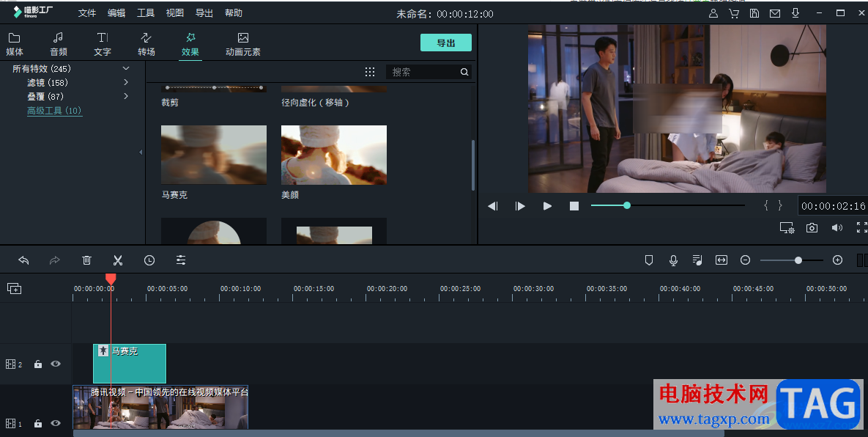This screenshot has width=868, height=437.
Task: Expand the 叠覆 (87) category
Action: [x=126, y=96]
